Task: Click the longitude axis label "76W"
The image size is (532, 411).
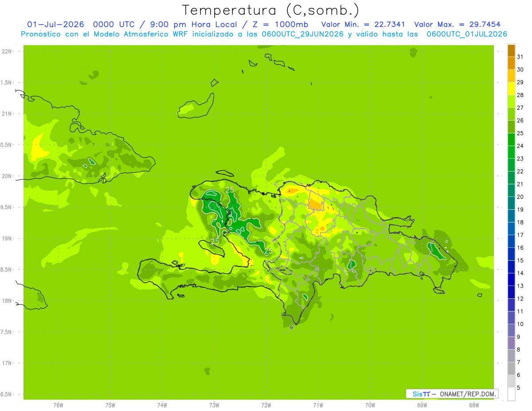Action: [x=58, y=405]
